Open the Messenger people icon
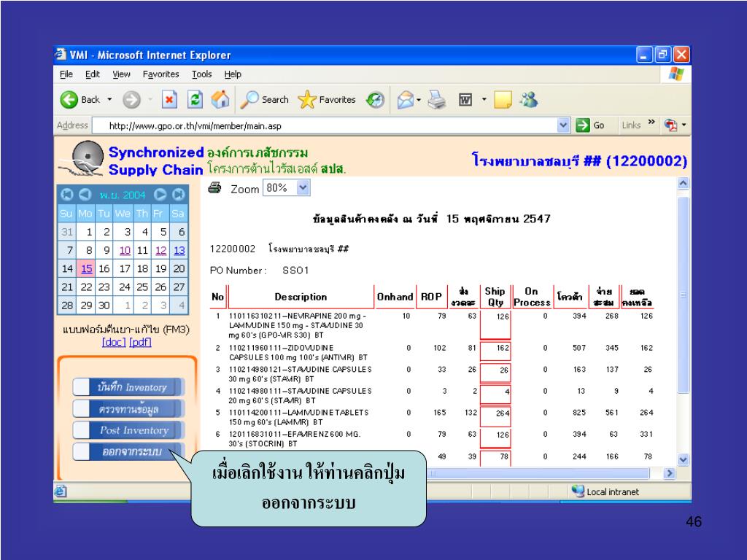 pyautogui.click(x=529, y=99)
